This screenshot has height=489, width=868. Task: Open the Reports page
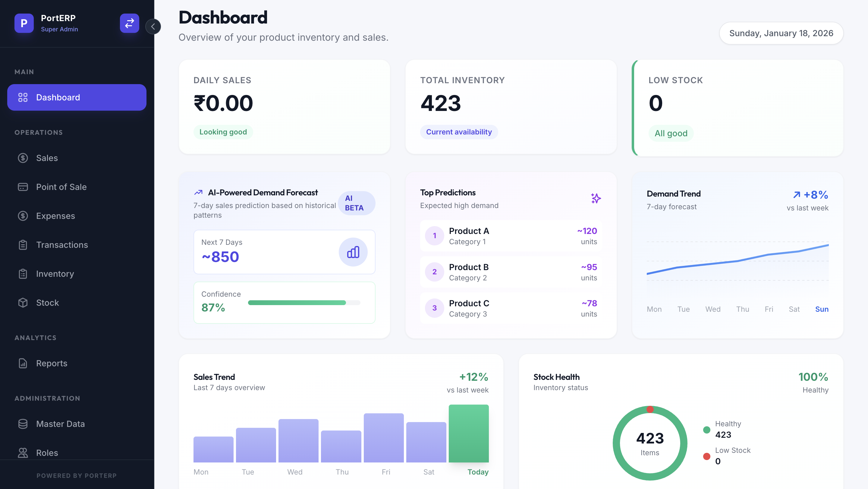tap(77, 363)
